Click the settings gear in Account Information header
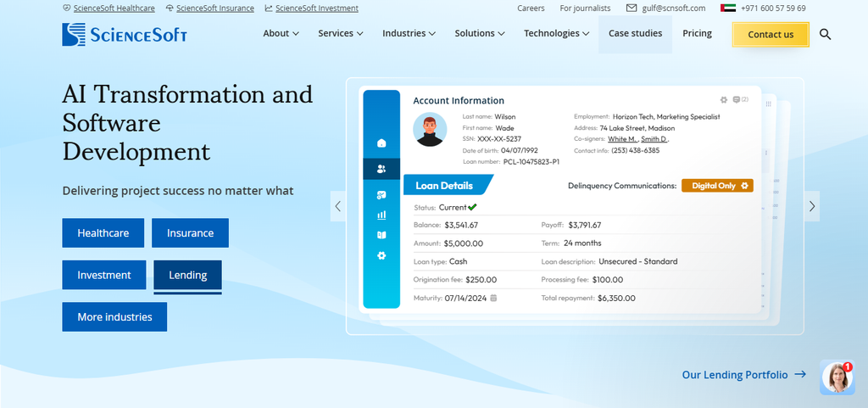Viewport: 868px width, 408px height. [x=724, y=99]
